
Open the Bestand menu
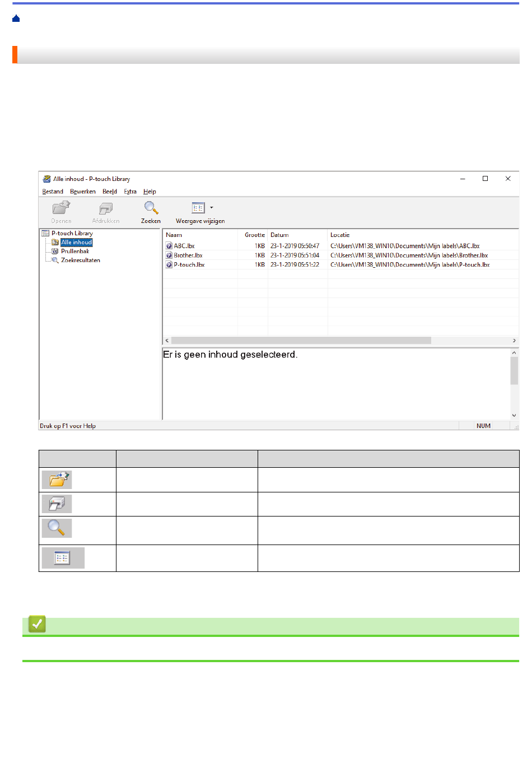[x=53, y=192]
